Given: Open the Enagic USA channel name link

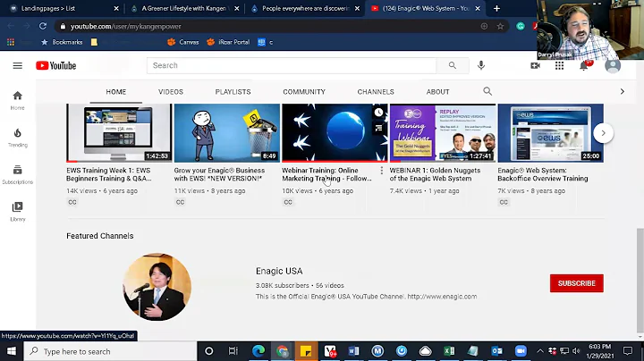Looking at the screenshot, I should [279, 271].
